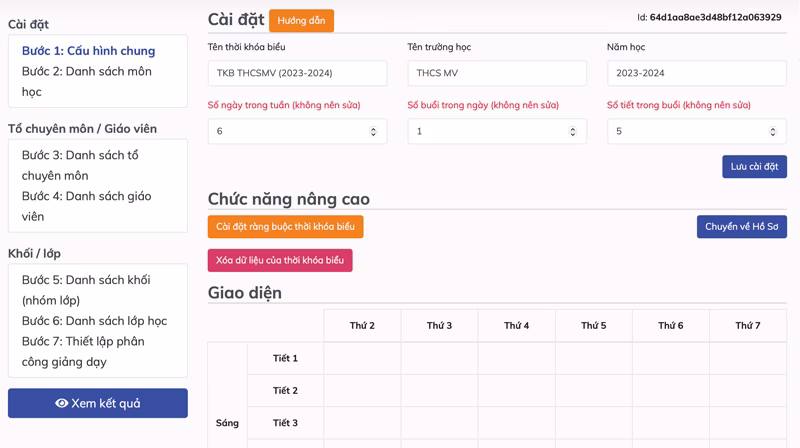Click the Thứ 7 column header
This screenshot has width=800, height=448.
pyautogui.click(x=747, y=326)
